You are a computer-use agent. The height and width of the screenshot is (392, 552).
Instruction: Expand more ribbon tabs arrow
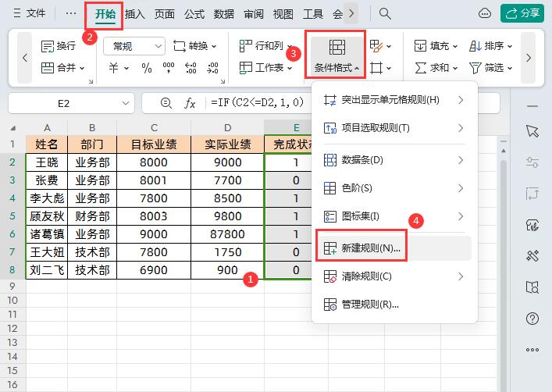(351, 14)
